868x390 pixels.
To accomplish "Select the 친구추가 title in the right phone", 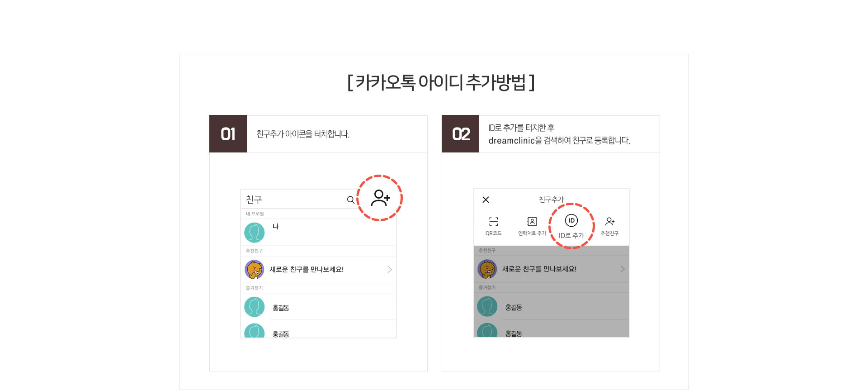I will pyautogui.click(x=552, y=200).
